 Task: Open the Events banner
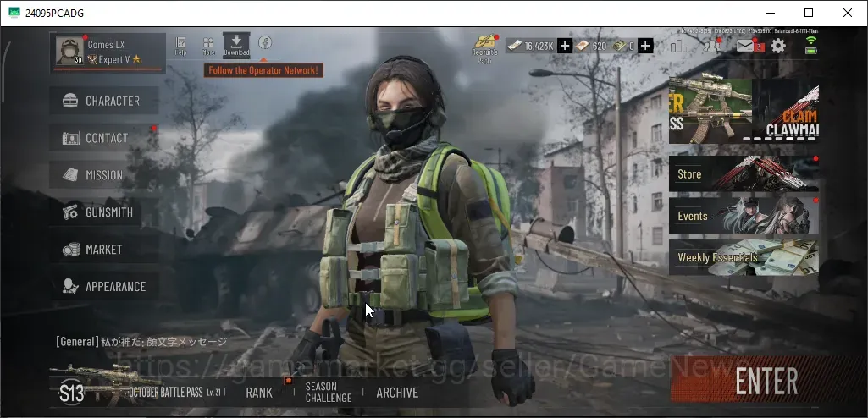click(x=744, y=215)
